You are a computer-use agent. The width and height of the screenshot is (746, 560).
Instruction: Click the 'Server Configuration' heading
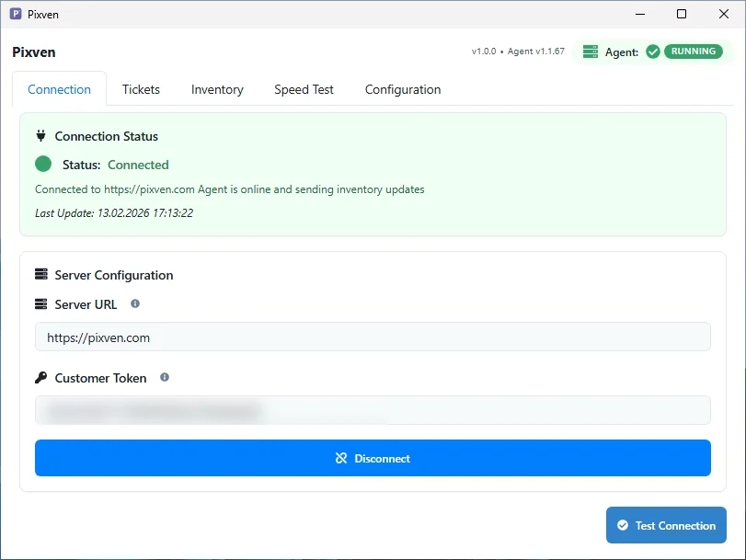114,275
